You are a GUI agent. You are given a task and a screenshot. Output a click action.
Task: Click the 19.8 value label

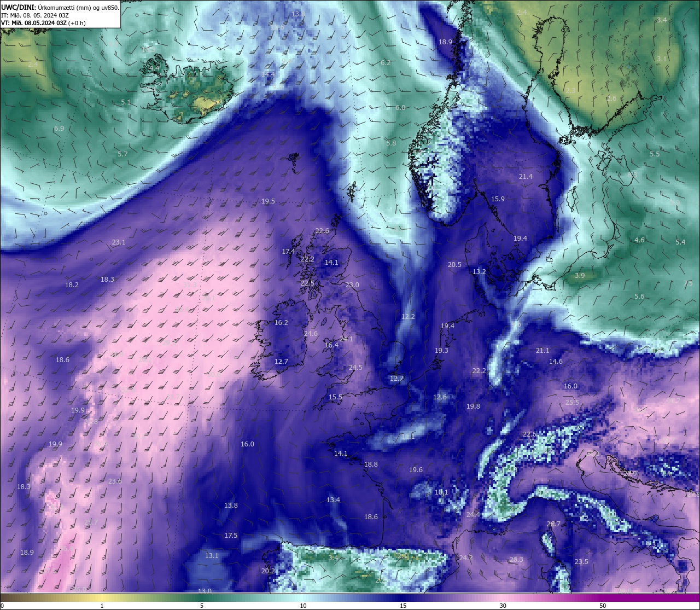pyautogui.click(x=473, y=406)
